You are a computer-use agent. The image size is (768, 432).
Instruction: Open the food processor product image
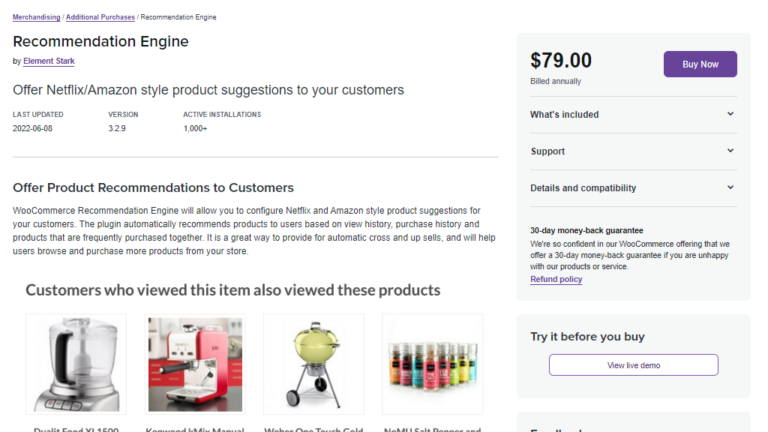click(x=76, y=365)
